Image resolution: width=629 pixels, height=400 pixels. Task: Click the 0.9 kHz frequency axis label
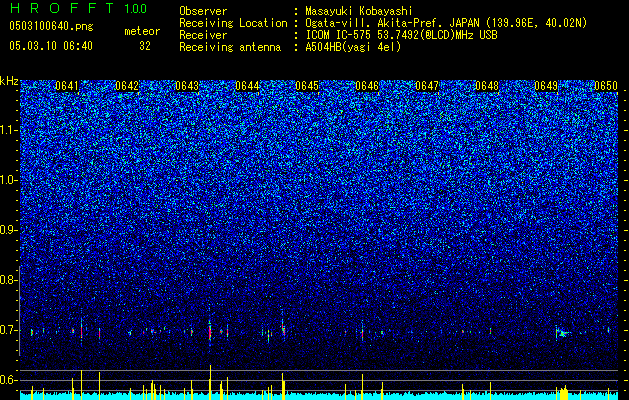tap(7, 230)
